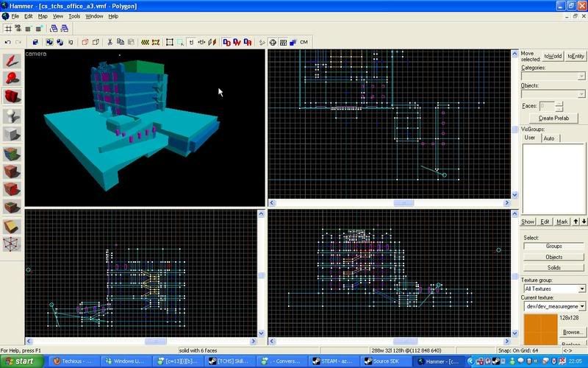Switch to the Auto VisGroups tab
This screenshot has width=588, height=368.
pyautogui.click(x=549, y=138)
